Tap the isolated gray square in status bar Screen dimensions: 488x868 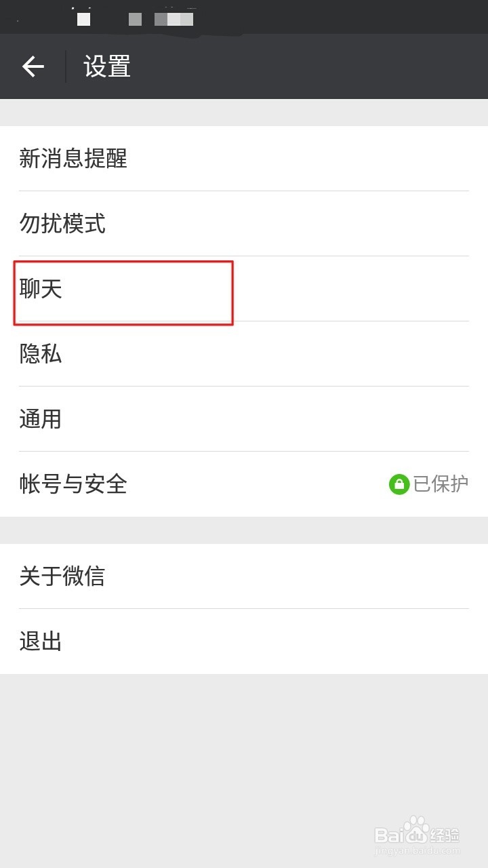[x=135, y=19]
